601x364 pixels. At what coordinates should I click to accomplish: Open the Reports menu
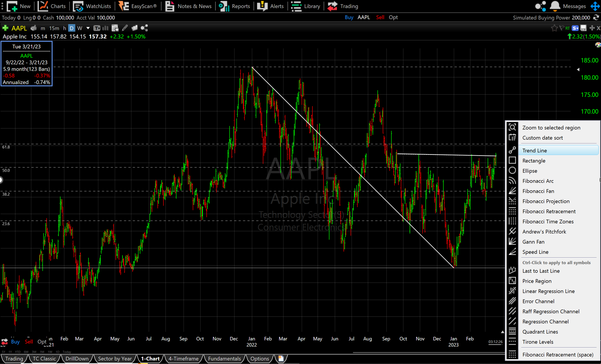pos(234,6)
